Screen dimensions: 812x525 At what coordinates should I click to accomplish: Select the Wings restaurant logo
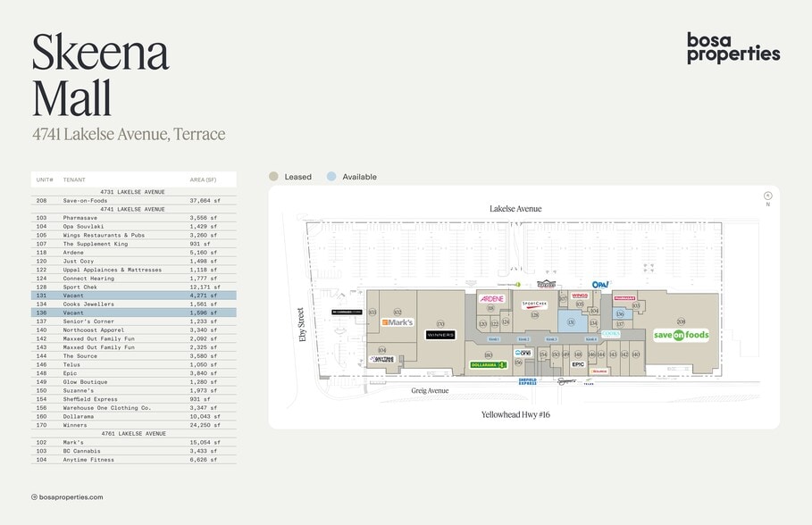click(581, 296)
